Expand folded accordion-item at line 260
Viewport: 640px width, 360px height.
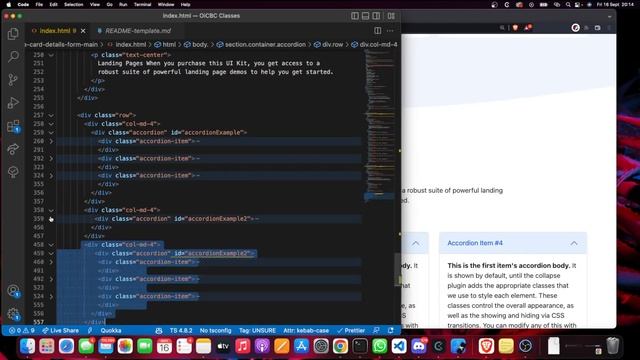click(51, 141)
